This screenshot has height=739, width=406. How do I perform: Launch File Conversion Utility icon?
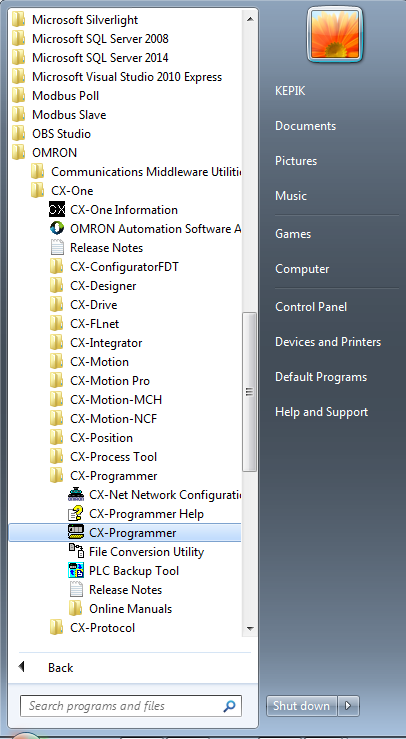coord(76,551)
